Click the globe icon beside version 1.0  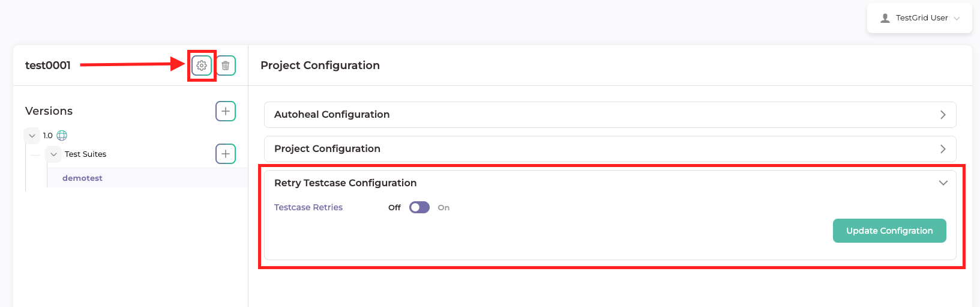62,136
